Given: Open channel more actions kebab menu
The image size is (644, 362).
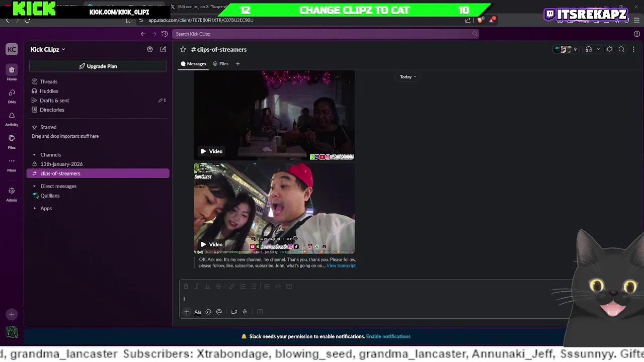Looking at the screenshot, I should pos(633,49).
